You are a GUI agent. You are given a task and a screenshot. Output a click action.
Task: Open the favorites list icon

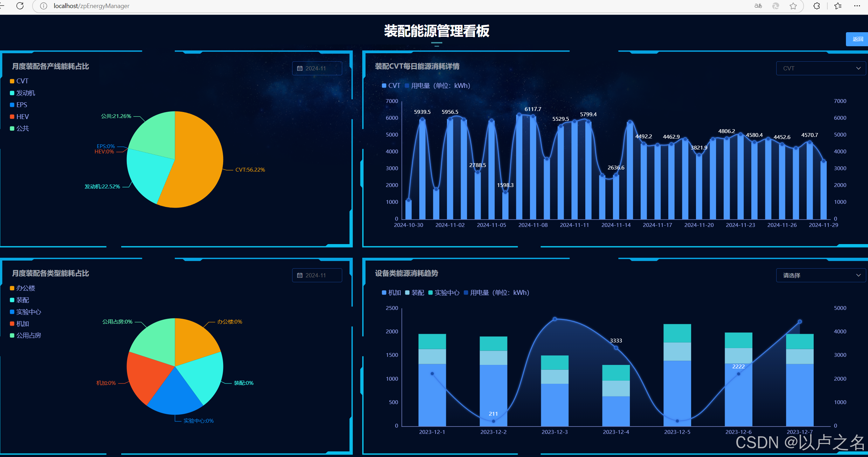[838, 6]
